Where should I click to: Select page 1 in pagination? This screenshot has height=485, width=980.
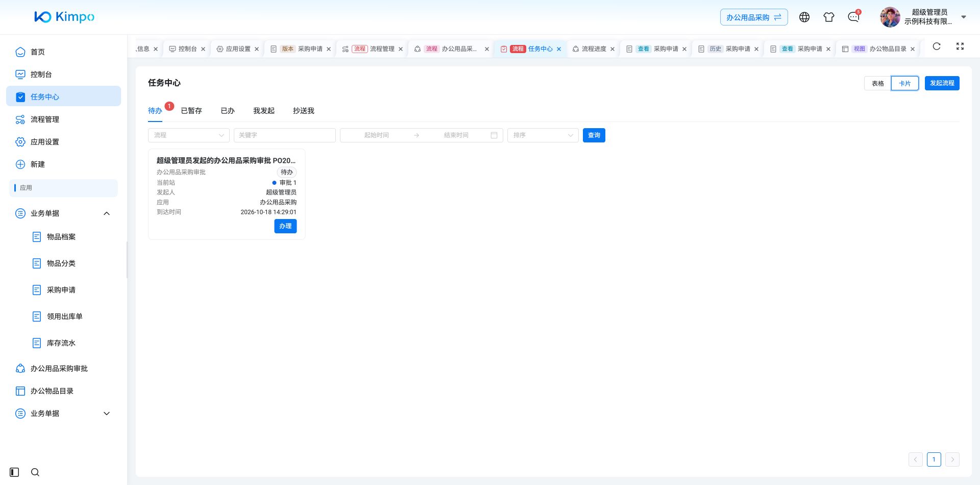click(934, 459)
